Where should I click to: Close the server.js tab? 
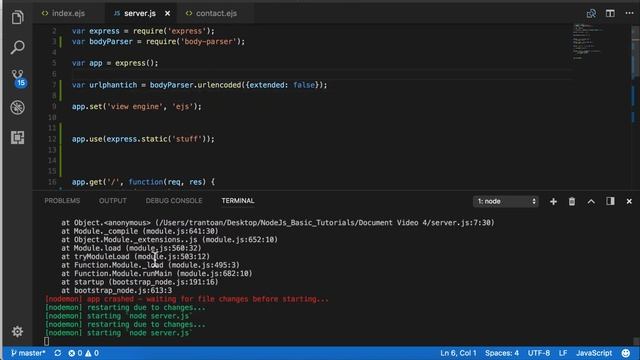tap(167, 13)
